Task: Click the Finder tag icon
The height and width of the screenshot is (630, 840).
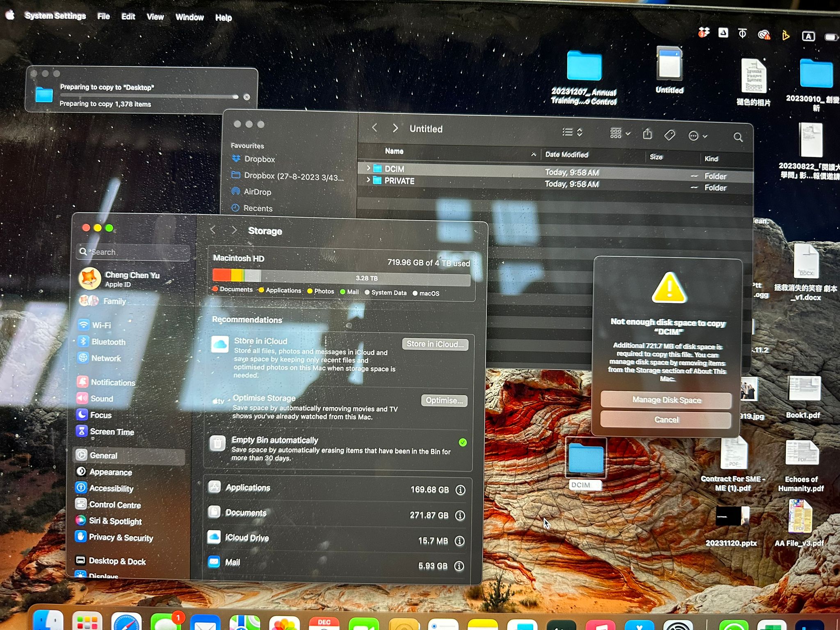Action: (669, 135)
